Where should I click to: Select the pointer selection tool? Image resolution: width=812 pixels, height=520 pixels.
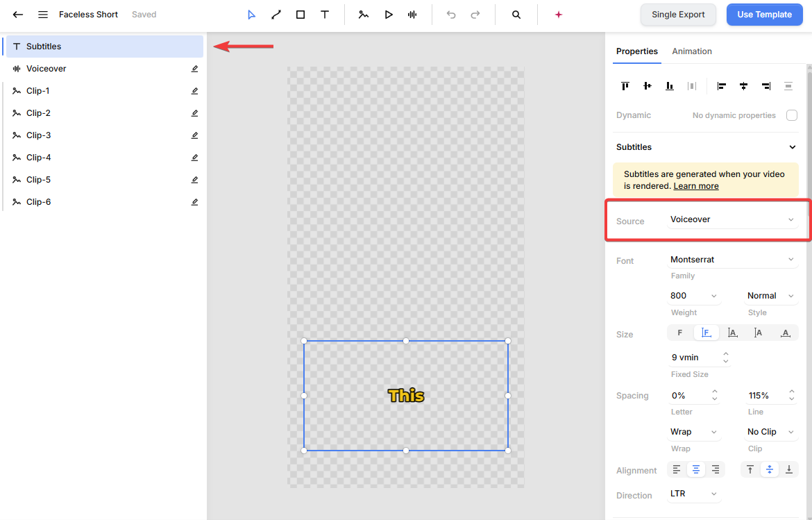[252, 15]
